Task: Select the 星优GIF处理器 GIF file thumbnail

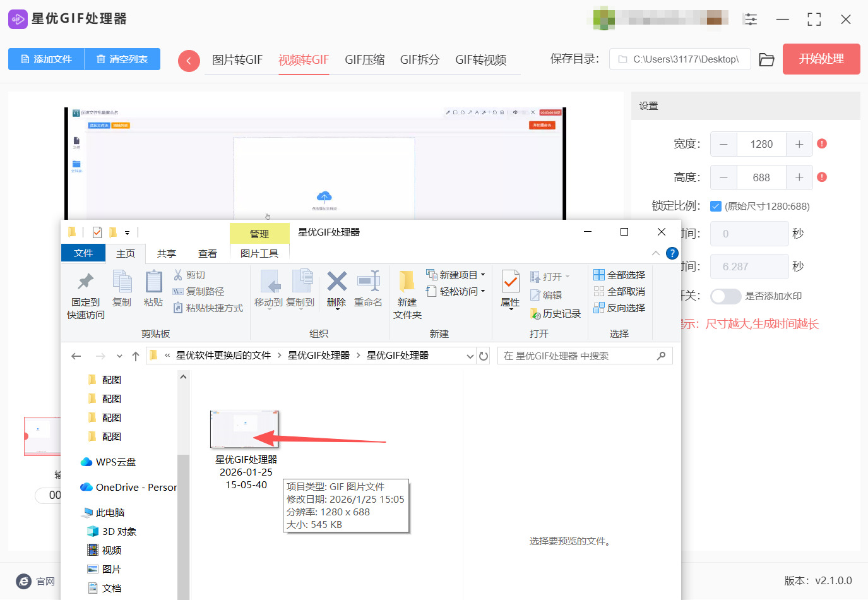Action: click(245, 429)
